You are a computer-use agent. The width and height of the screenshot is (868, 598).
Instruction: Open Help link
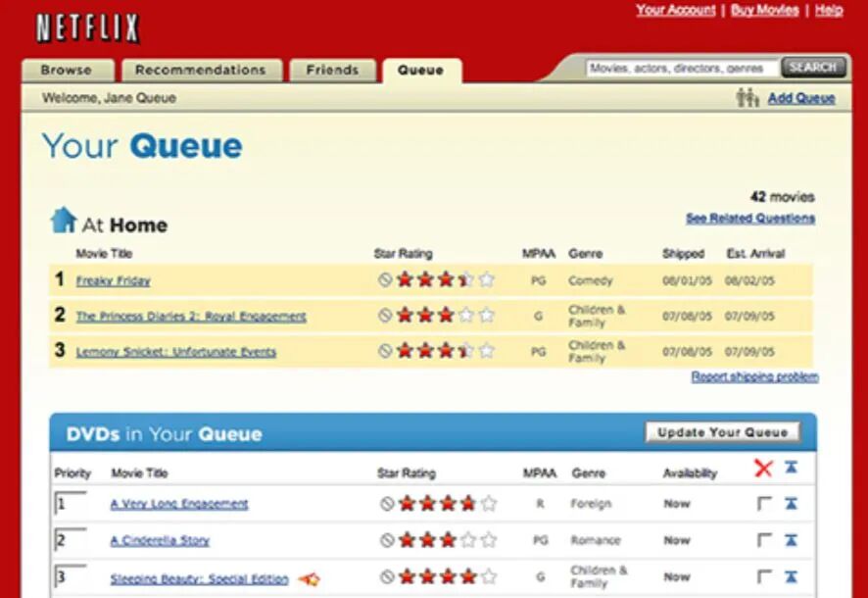pos(829,10)
